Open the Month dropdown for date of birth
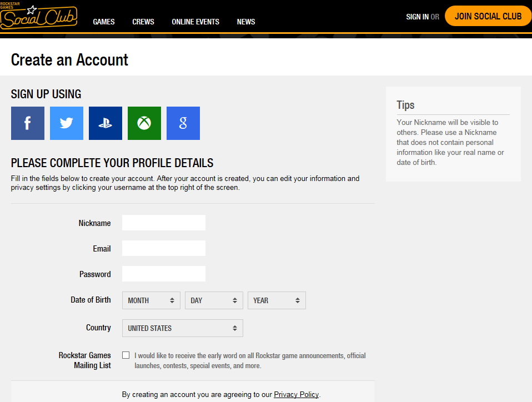The height and width of the screenshot is (402, 532). coord(151,300)
